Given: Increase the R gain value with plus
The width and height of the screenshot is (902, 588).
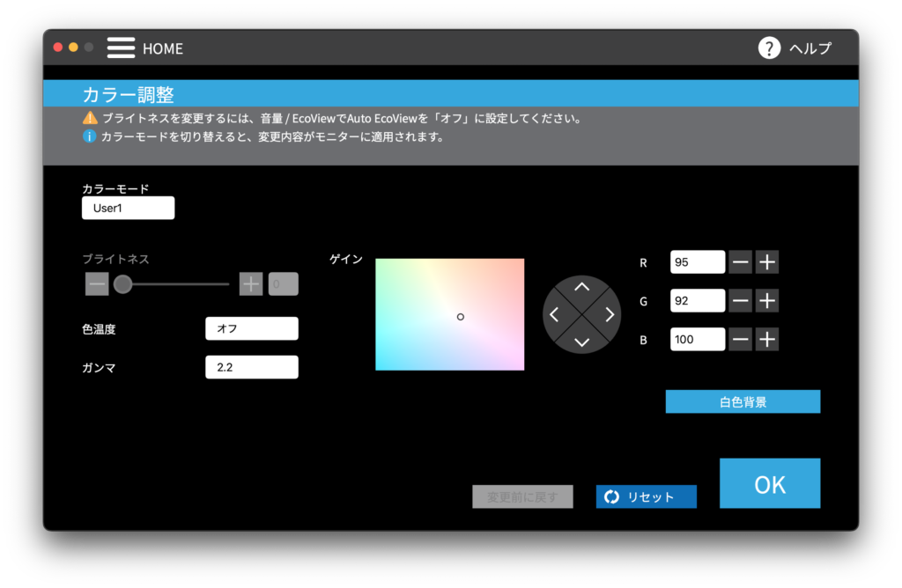Looking at the screenshot, I should (x=767, y=262).
